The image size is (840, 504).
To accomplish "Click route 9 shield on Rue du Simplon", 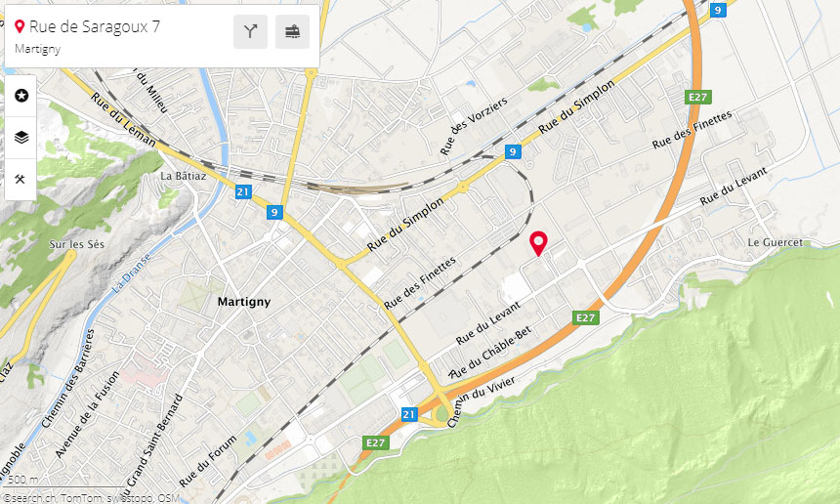I will coord(513,151).
